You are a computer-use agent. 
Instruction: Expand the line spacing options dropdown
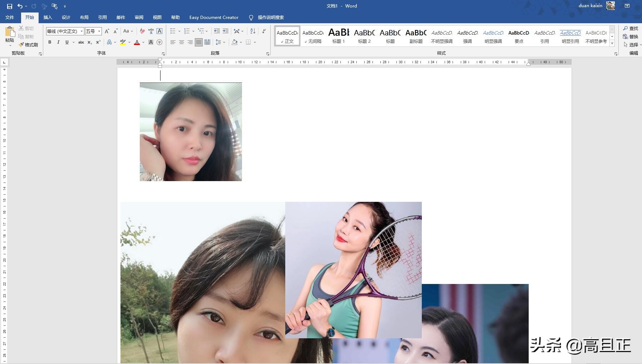(x=224, y=42)
